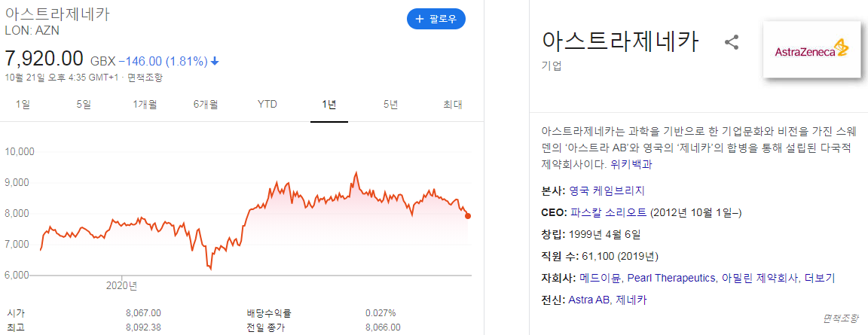Viewport: 868px width, 335px height.
Task: Click the 직원 수 value 61,100 (2019년)
Action: [621, 256]
